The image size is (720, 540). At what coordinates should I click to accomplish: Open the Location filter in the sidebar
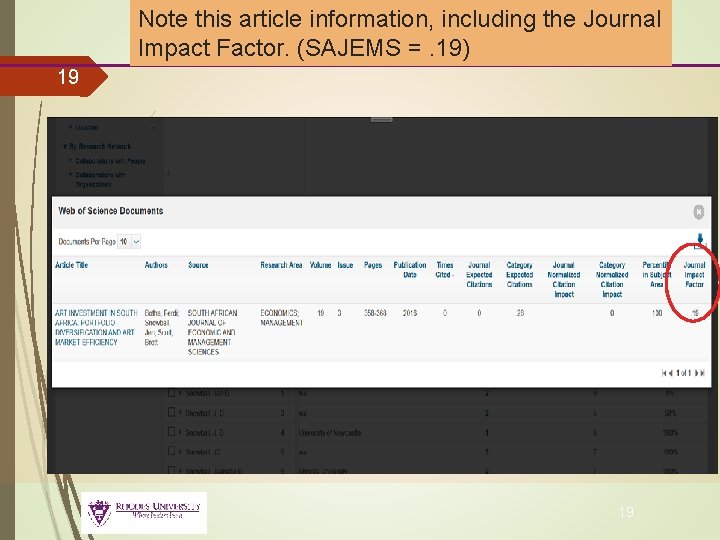(x=87, y=127)
